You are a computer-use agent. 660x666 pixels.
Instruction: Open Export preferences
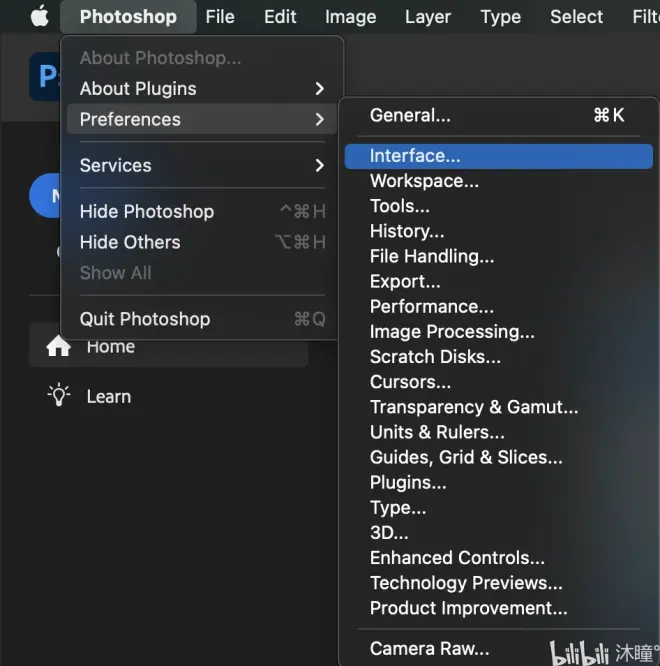tap(499, 281)
